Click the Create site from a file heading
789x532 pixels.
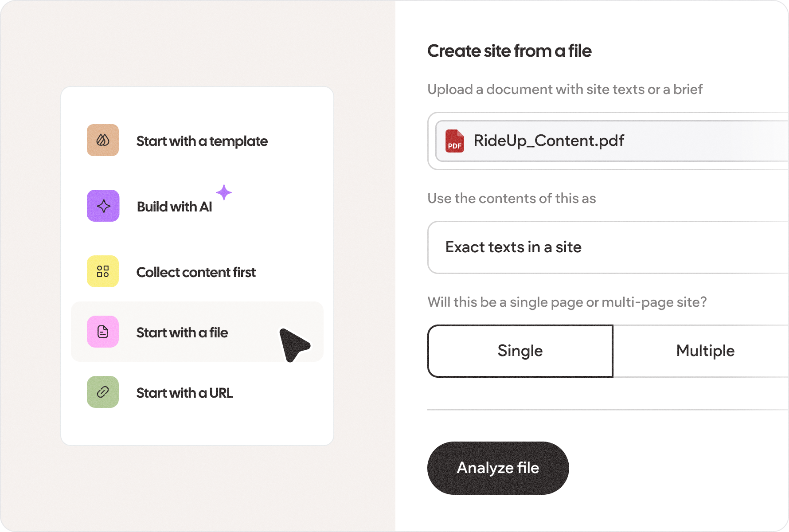pos(509,51)
